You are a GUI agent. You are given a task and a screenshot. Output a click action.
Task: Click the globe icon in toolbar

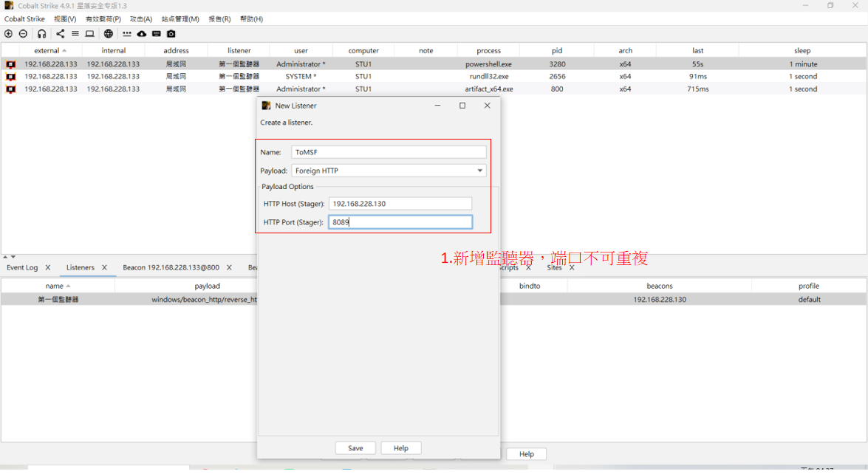point(109,34)
